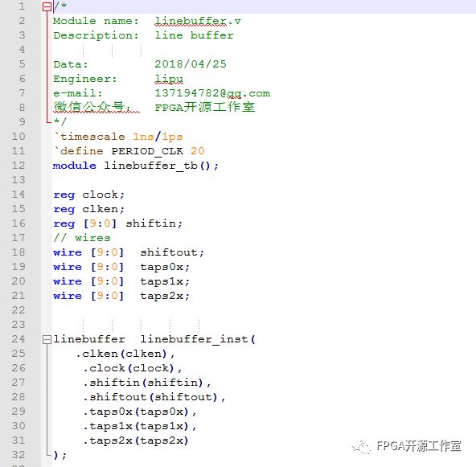Place cursor on PERIOD_CLK define

[147, 151]
